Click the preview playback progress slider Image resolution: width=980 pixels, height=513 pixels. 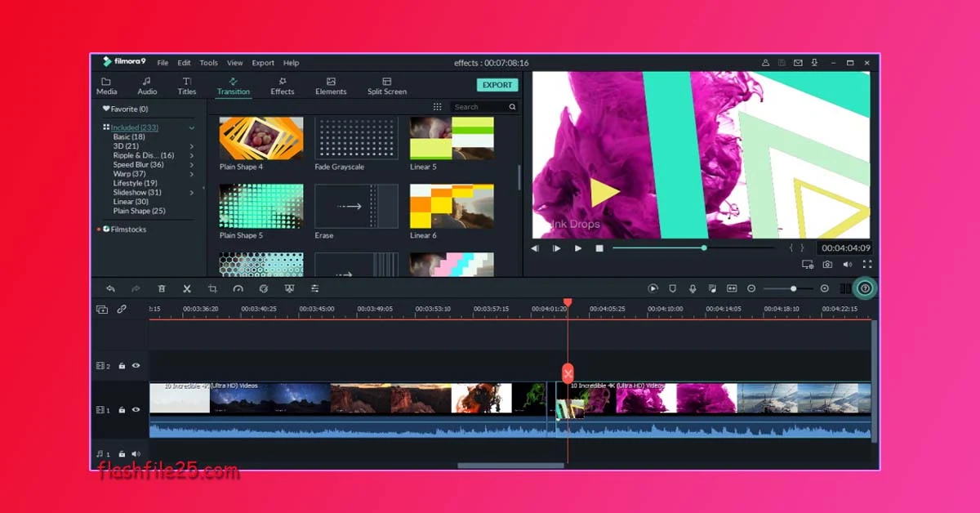click(x=693, y=248)
